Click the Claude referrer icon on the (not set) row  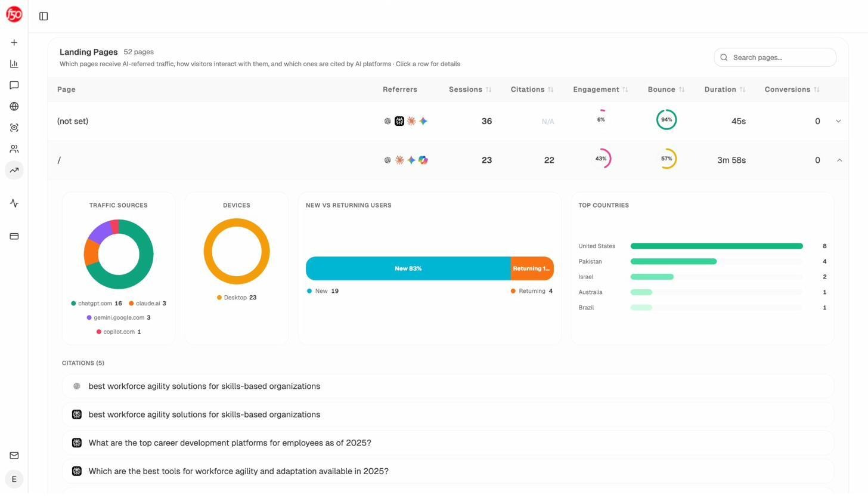[399, 121]
